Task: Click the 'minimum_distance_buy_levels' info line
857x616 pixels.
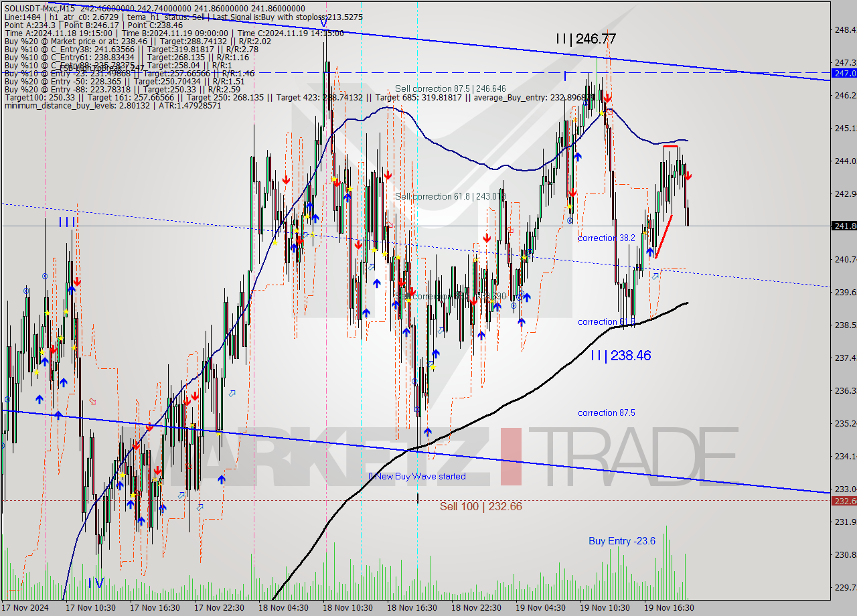Action: pyautogui.click(x=112, y=105)
